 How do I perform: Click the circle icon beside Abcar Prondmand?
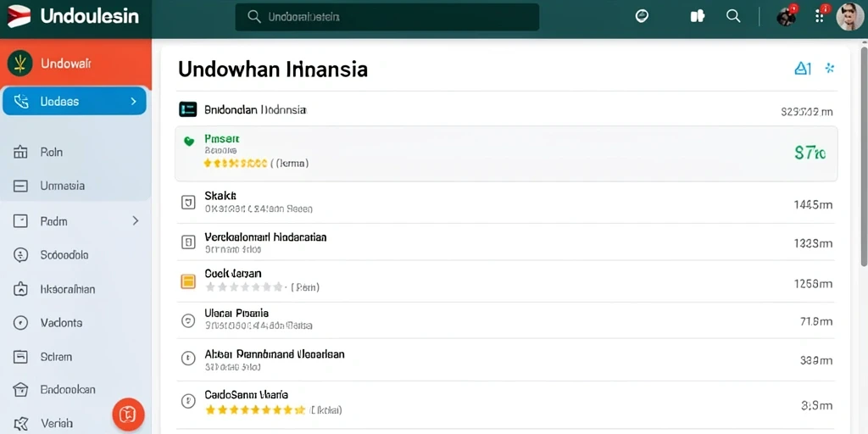click(x=188, y=359)
